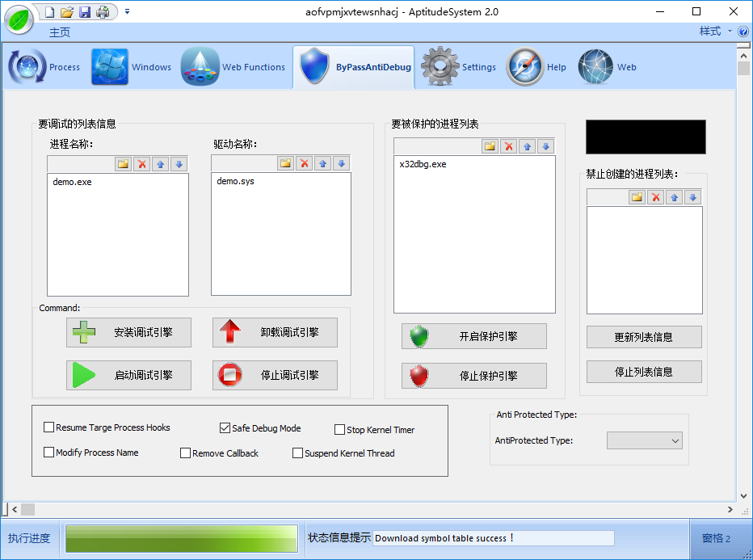Open the Help tab with compass icon
Screen dimensions: 753x560
point(536,67)
